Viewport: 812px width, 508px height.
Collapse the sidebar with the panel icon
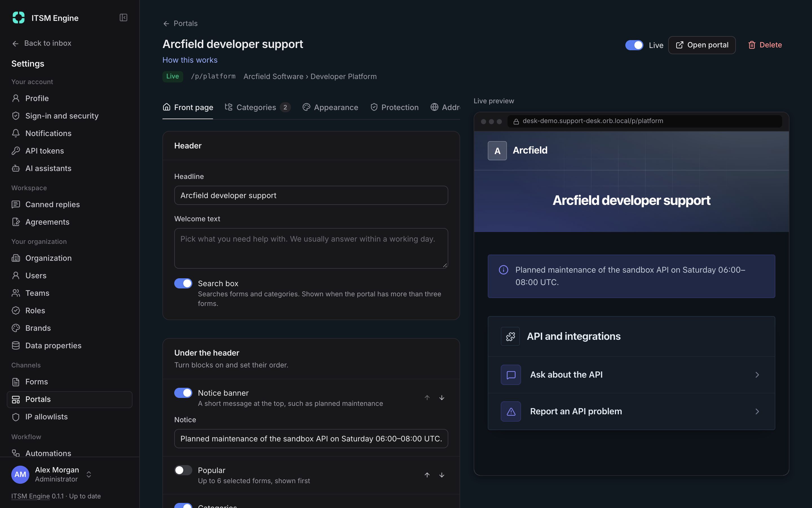(x=123, y=17)
